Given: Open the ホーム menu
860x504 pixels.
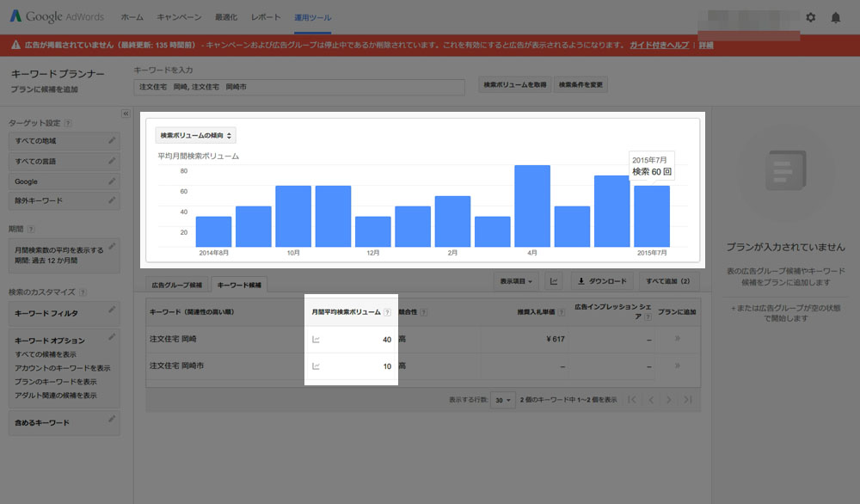Looking at the screenshot, I should (x=132, y=17).
